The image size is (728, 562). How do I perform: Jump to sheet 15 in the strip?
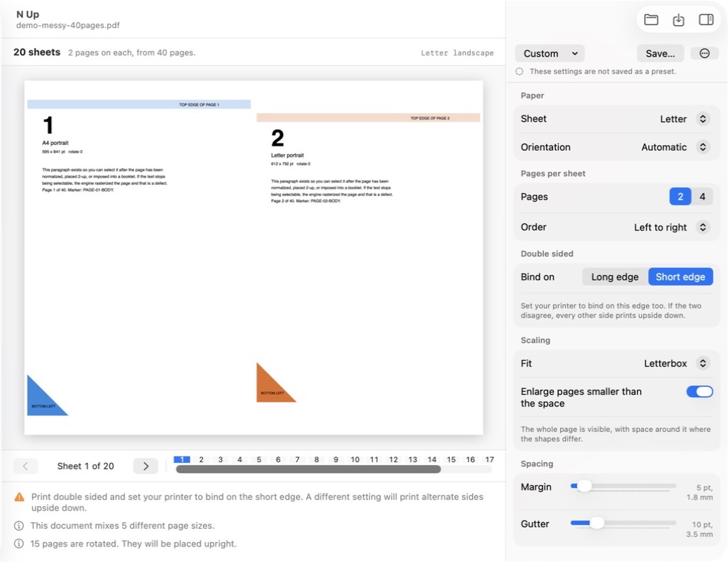[451, 459]
